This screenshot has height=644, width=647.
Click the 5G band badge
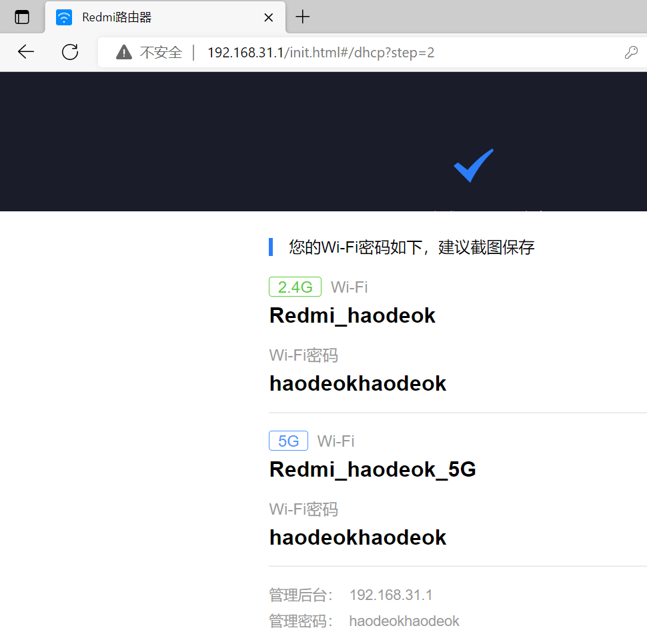click(288, 441)
